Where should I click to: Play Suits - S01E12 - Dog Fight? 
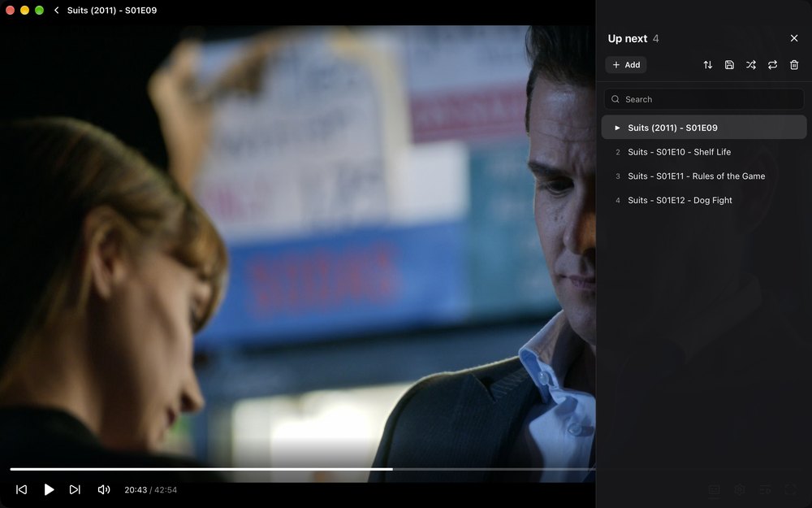pyautogui.click(x=704, y=200)
